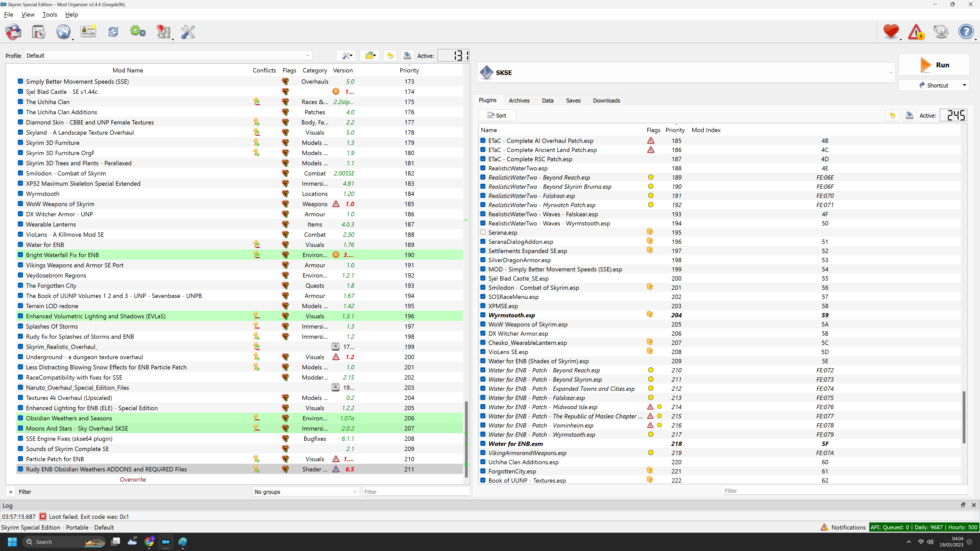Image resolution: width=980 pixels, height=551 pixels.
Task: Open Settings wrench-and-screwdriver toolbar icon
Action: click(188, 32)
